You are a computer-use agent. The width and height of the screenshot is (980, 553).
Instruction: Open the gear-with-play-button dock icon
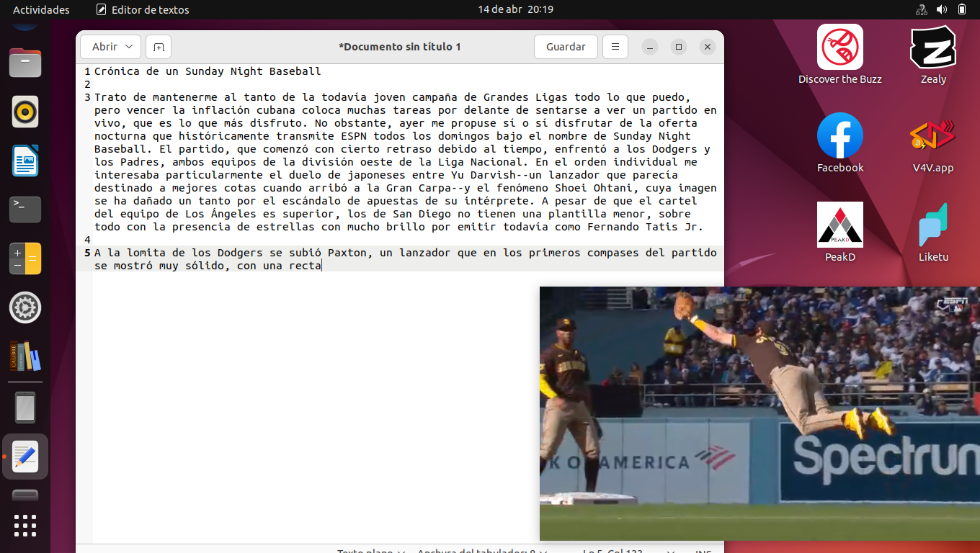coord(25,307)
